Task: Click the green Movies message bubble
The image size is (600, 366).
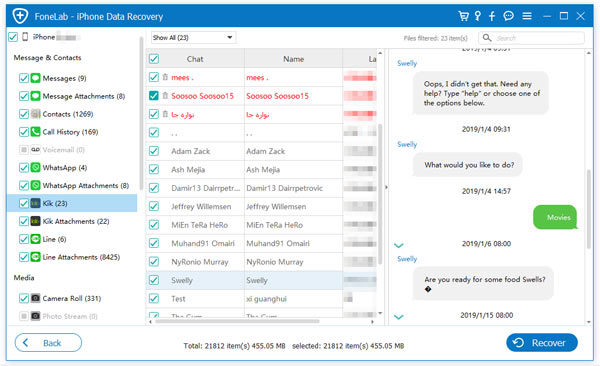Action: point(555,217)
